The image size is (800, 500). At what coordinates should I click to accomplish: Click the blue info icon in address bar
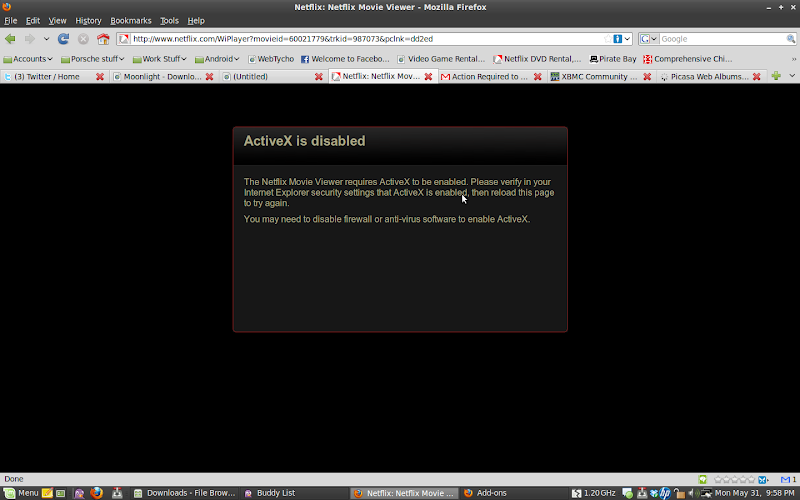(617, 39)
